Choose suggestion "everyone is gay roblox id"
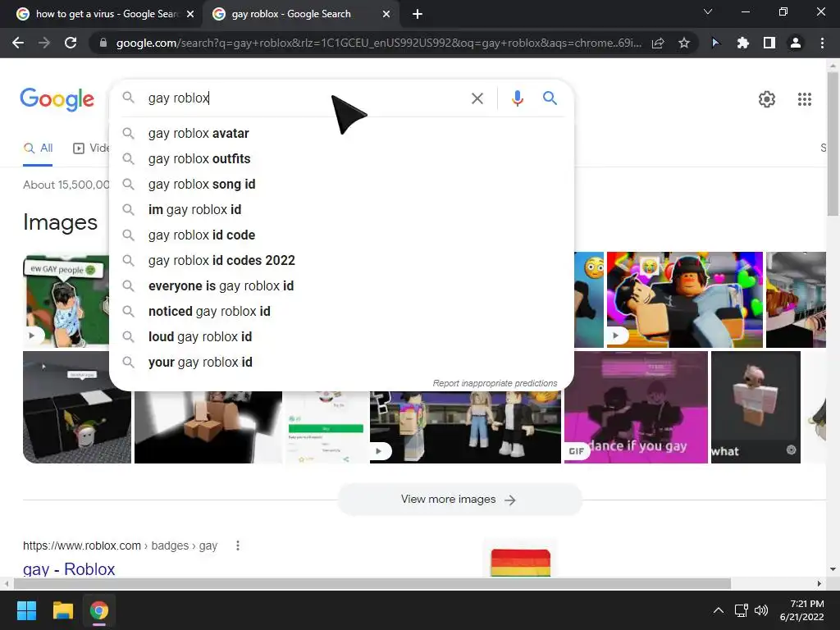Image resolution: width=840 pixels, height=630 pixels. [341, 286]
